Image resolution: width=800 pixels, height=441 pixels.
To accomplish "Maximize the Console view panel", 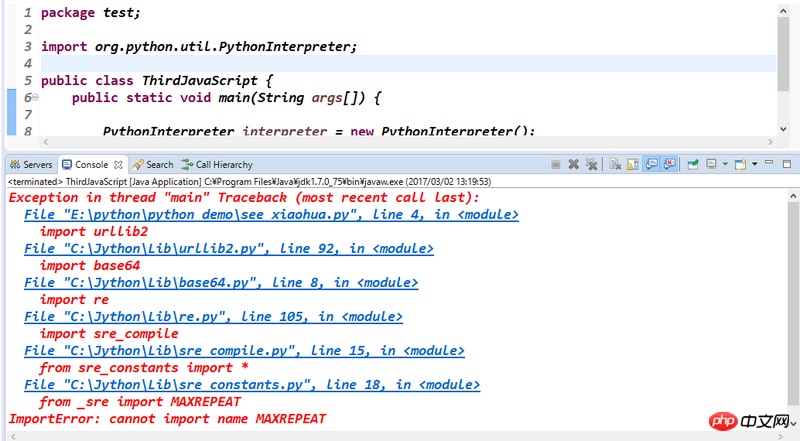I will coord(787,164).
